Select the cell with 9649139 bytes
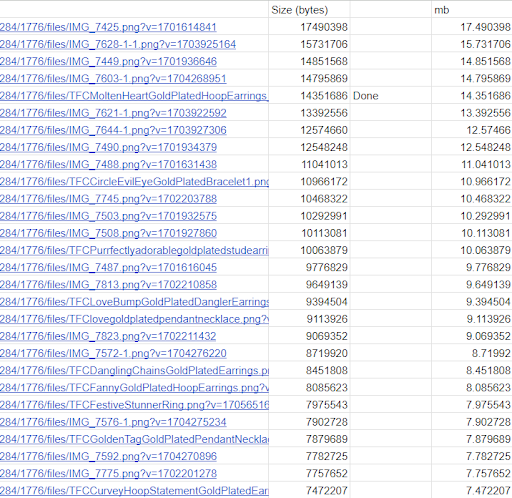Screen dimensions: 512x498 [x=309, y=285]
